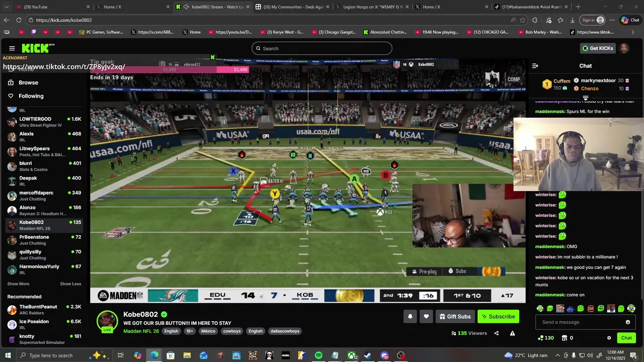Click the Kick search field
Image resolution: width=644 pixels, height=362 pixels.
point(322,48)
